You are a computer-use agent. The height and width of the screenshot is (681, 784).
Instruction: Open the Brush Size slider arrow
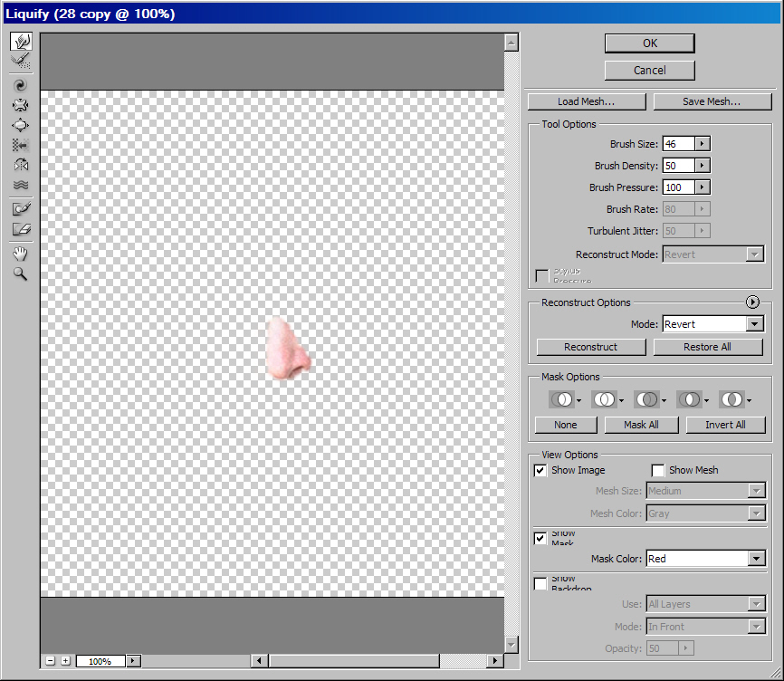click(x=702, y=144)
